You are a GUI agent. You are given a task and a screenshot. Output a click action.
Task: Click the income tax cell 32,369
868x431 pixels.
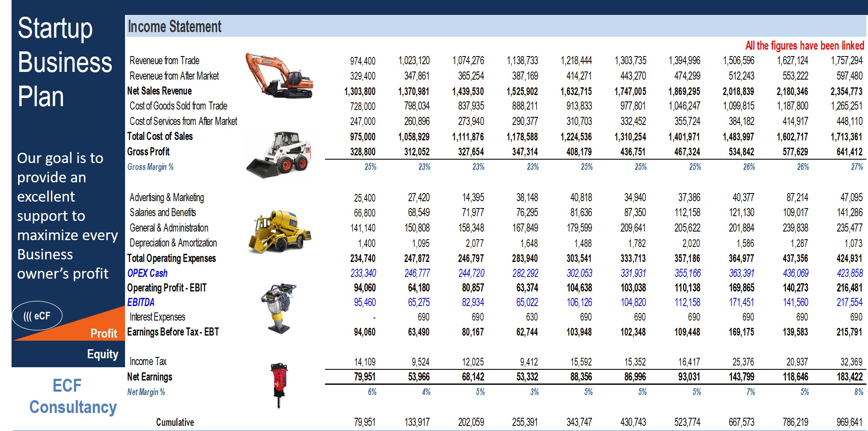[851, 362]
